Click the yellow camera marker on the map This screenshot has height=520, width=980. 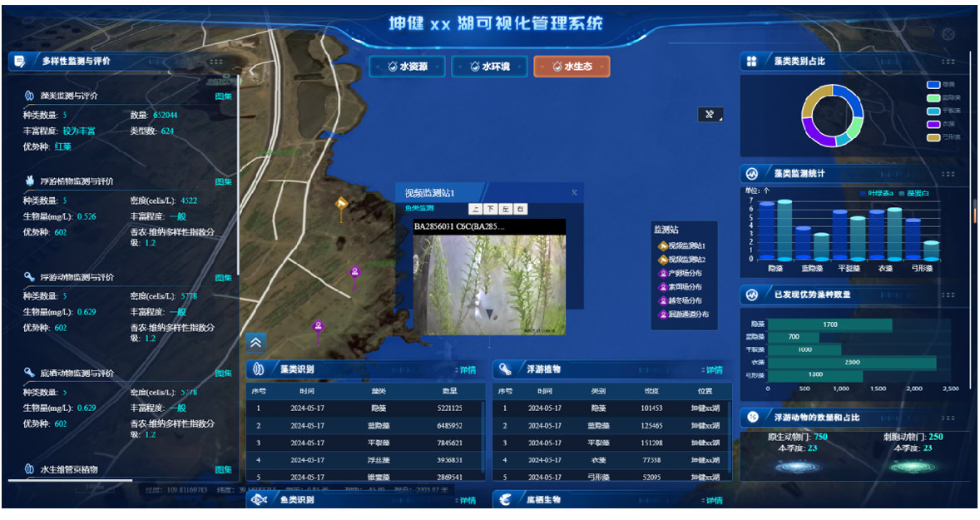point(341,204)
